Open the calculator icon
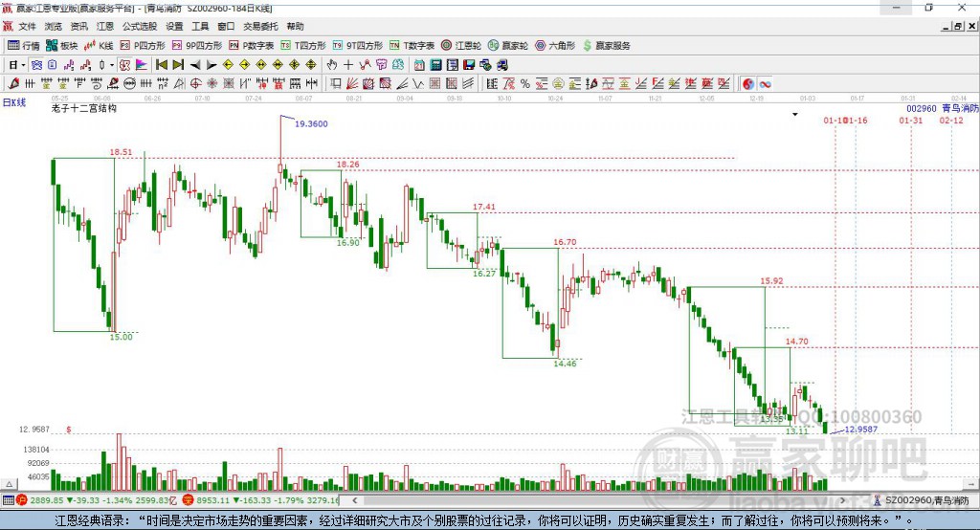Image resolution: width=980 pixels, height=530 pixels. coord(435,65)
